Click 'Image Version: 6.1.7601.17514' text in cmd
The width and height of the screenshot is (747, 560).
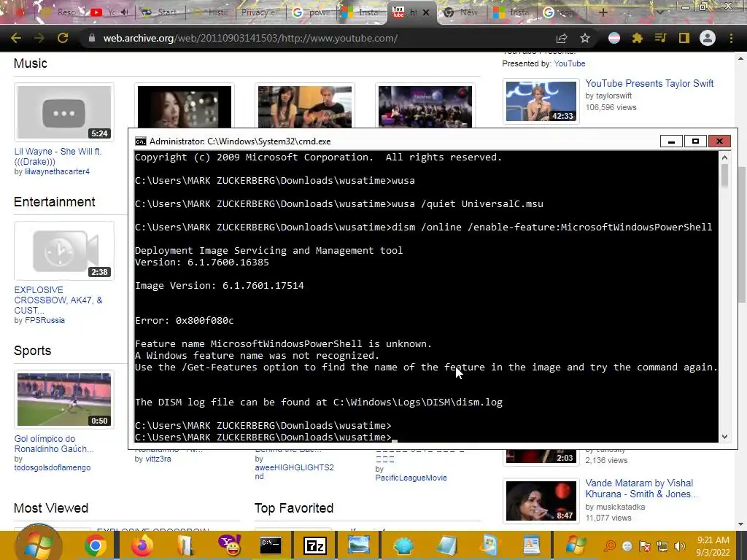[220, 286]
